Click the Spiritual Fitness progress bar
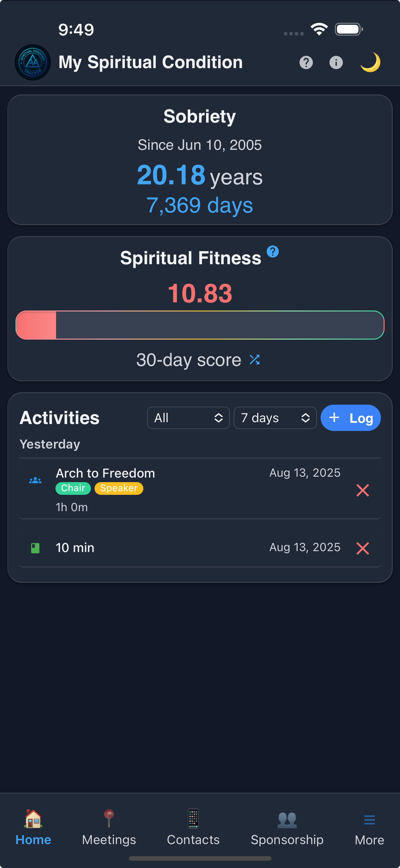Image resolution: width=400 pixels, height=868 pixels. 200,325
